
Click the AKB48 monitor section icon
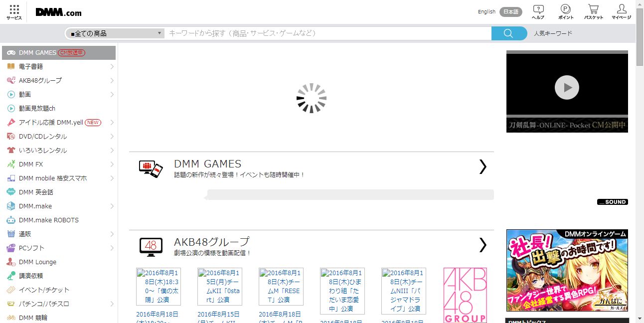pyautogui.click(x=151, y=247)
